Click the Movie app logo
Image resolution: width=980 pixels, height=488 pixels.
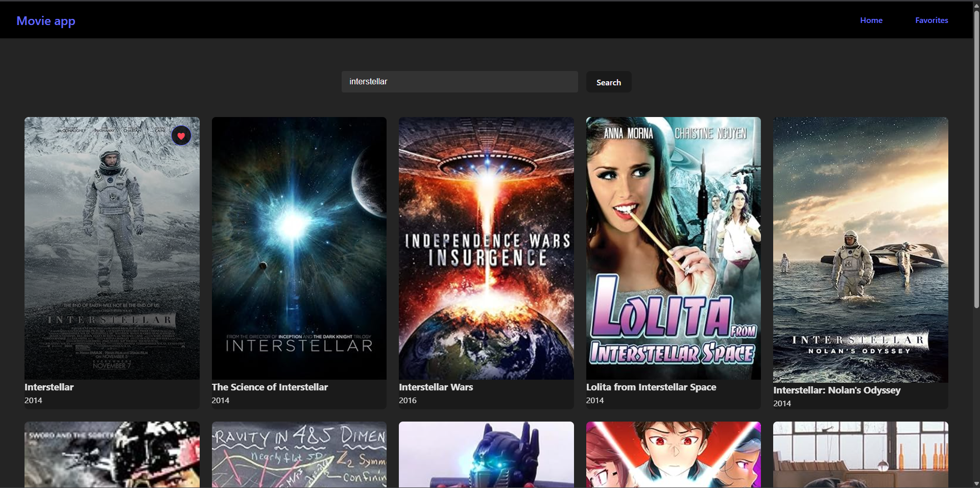pyautogui.click(x=45, y=21)
